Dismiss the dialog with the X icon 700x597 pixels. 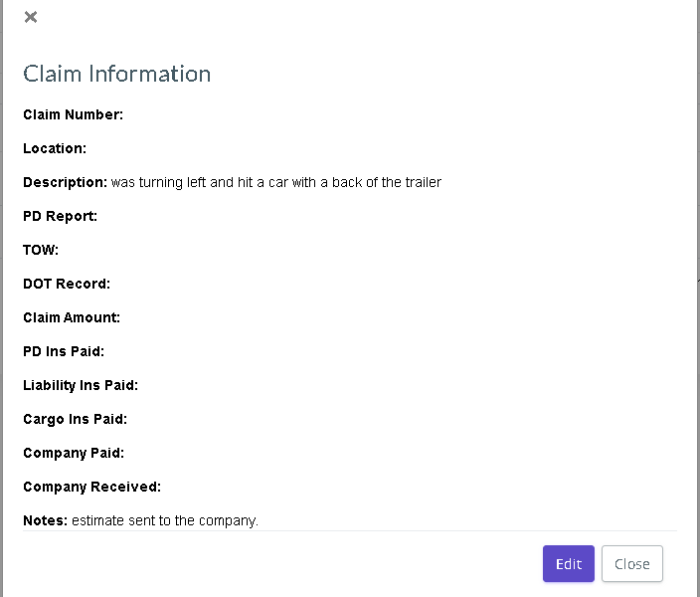31,17
